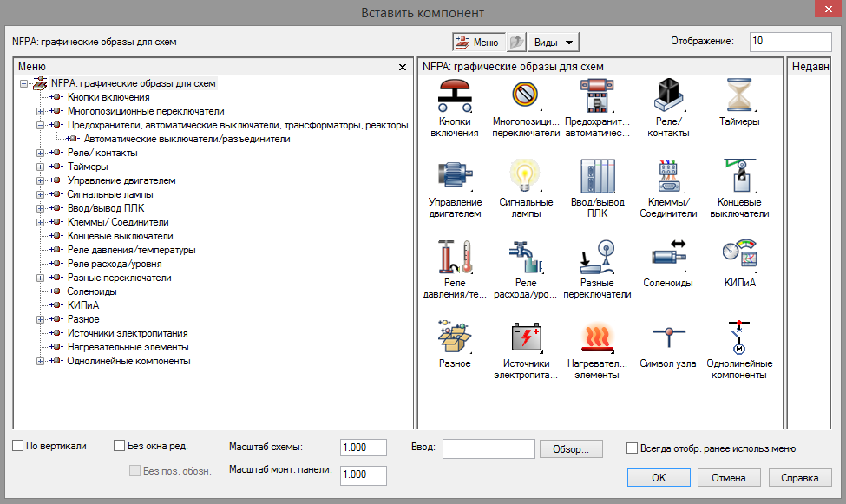Enable the По вертикали checkbox
Image resolution: width=846 pixels, height=504 pixels.
point(18,446)
